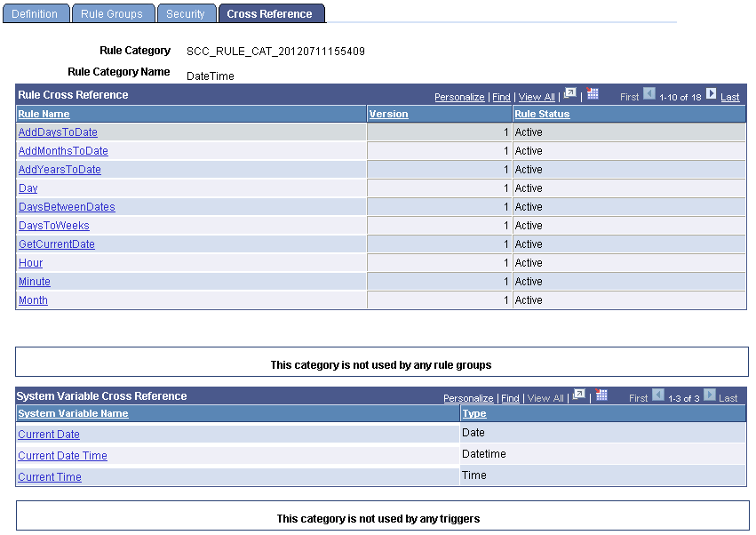Open the Current Time system variable
756x535 pixels.
(x=49, y=476)
